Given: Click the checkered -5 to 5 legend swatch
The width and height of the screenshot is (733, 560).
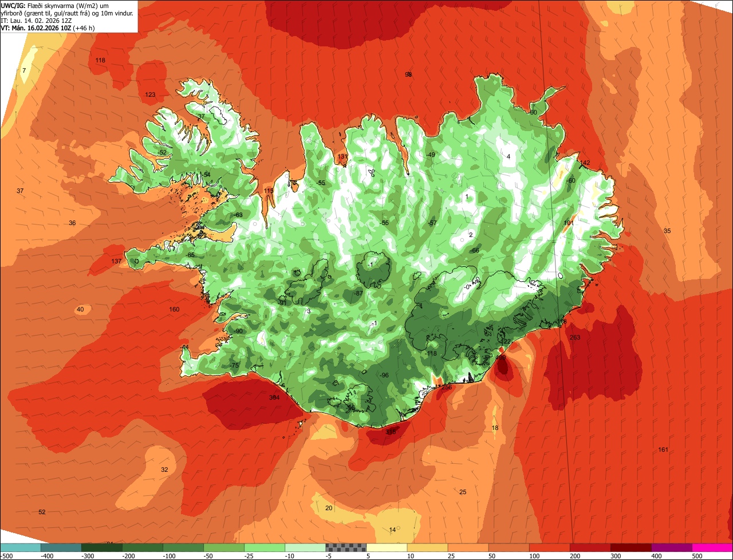Looking at the screenshot, I should 346,547.
